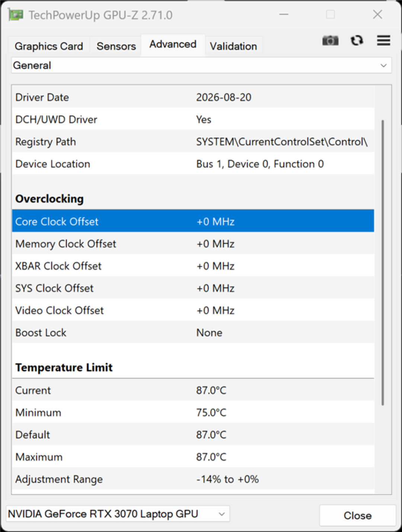Minimize the GPU-Z window
The width and height of the screenshot is (402, 532).
[x=284, y=15]
